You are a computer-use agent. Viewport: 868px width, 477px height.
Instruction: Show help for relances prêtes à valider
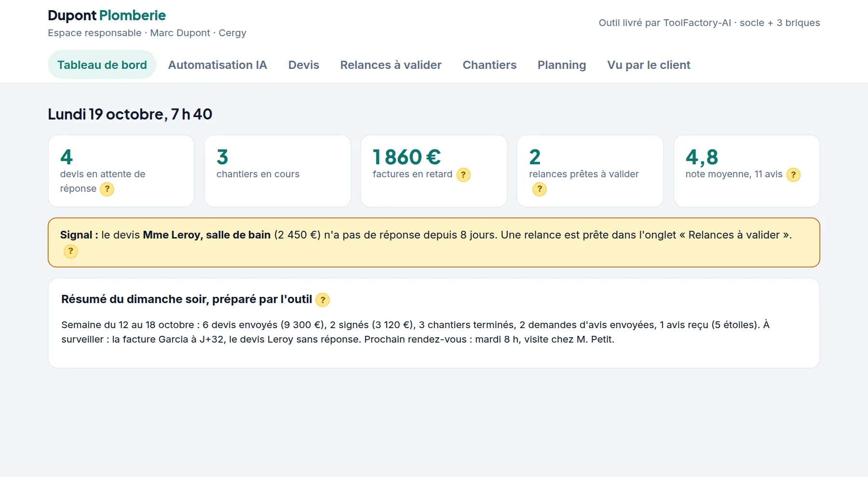[540, 189]
